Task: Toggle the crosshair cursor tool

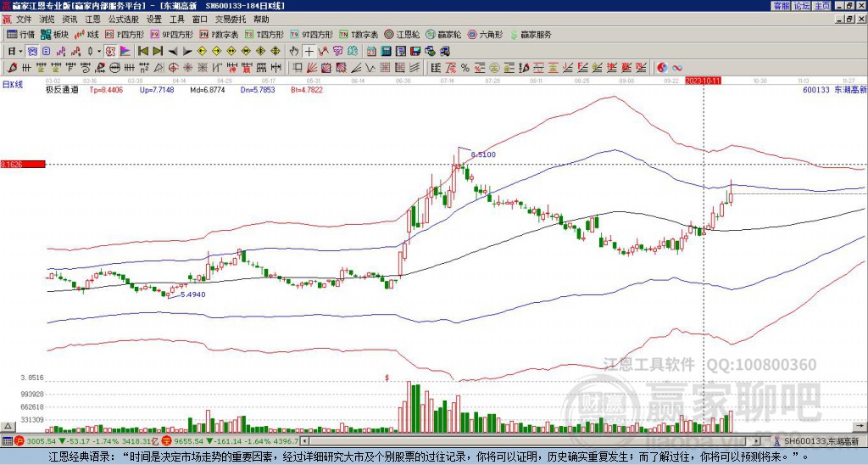Action: coord(309,52)
